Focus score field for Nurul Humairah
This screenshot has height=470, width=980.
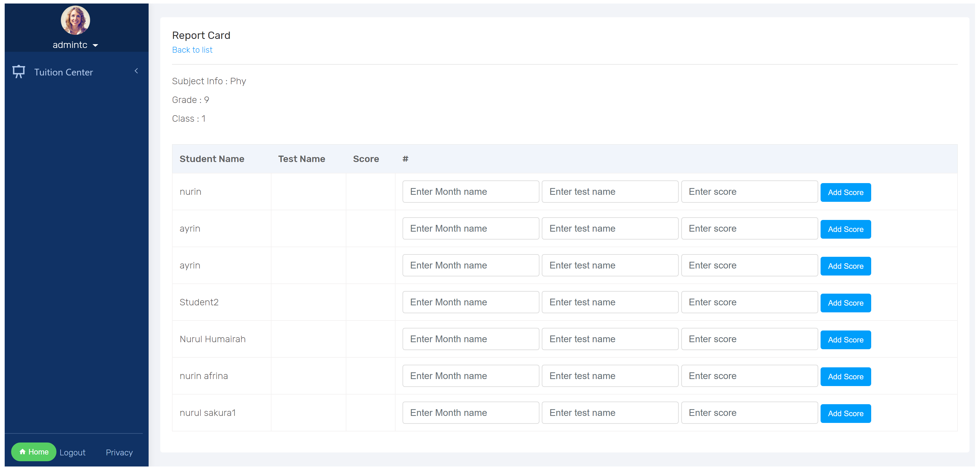pyautogui.click(x=749, y=339)
